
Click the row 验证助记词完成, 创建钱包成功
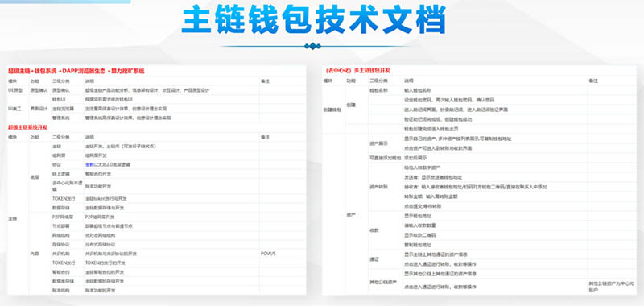click(438, 119)
